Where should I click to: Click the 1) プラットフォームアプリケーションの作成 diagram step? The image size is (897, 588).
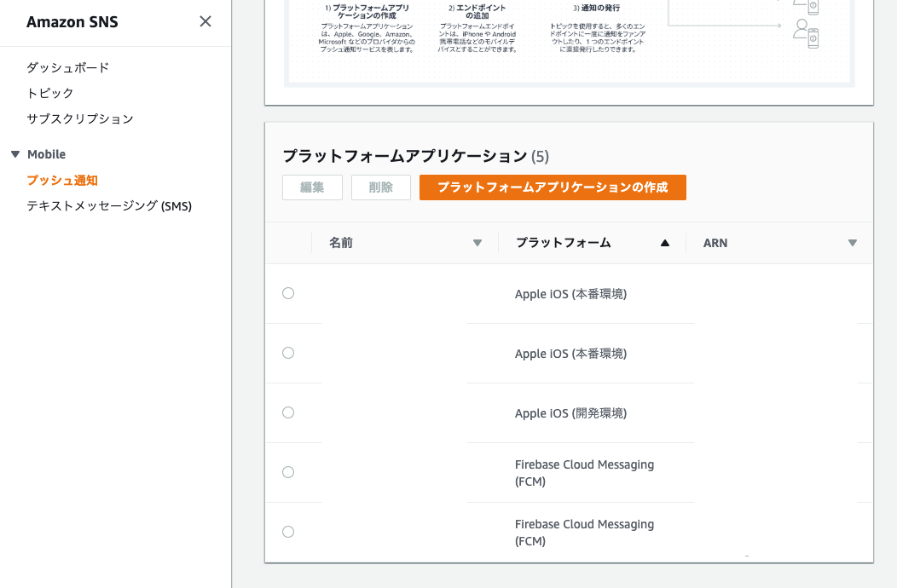point(367,11)
